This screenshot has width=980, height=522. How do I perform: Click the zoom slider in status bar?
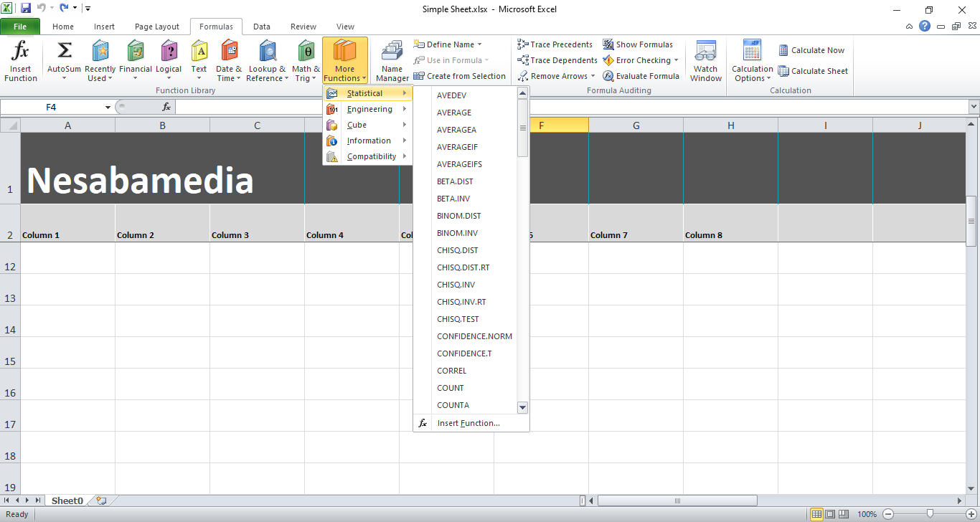click(930, 514)
